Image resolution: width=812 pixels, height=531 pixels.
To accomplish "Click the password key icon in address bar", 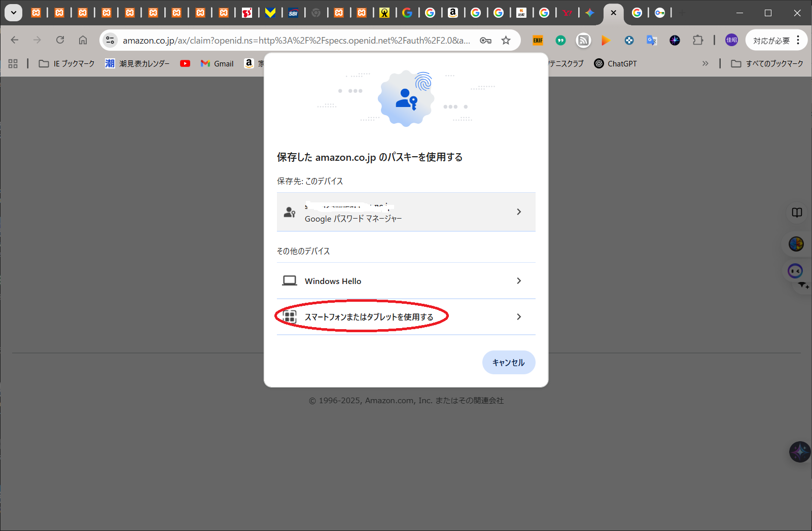I will tap(485, 41).
